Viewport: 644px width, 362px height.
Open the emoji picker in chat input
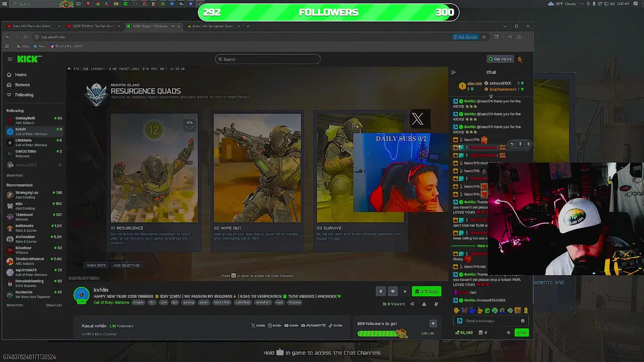point(522,321)
